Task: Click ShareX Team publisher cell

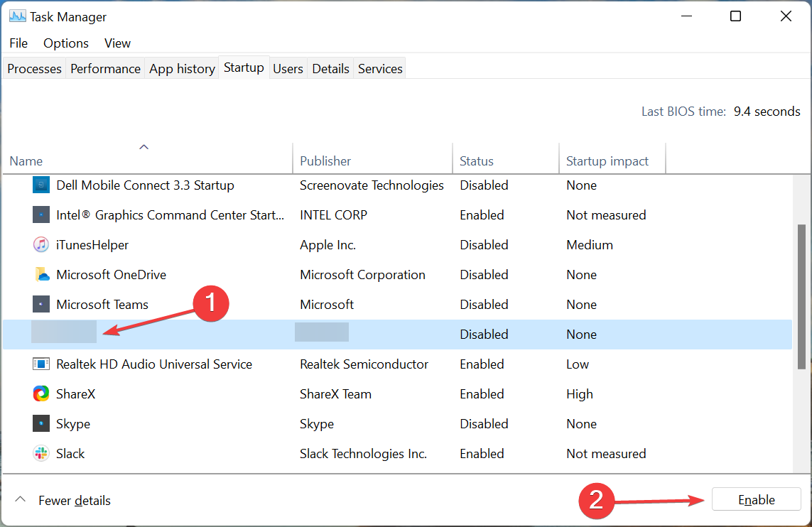Action: point(335,394)
